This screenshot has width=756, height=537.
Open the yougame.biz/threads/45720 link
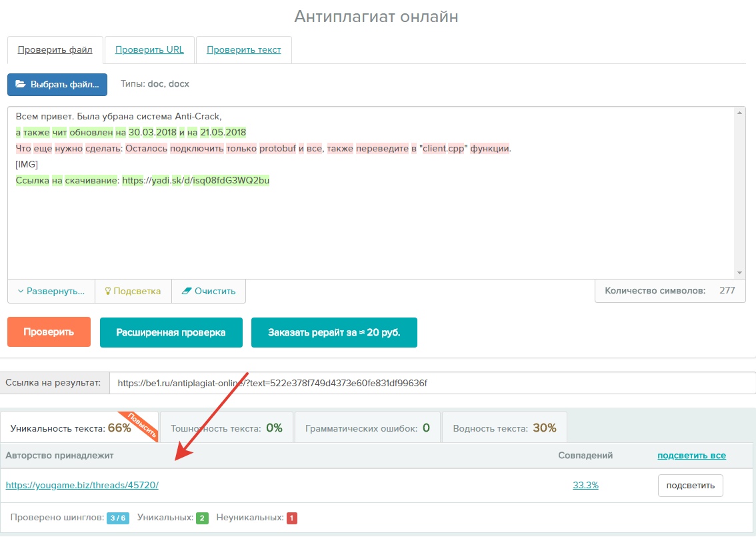[82, 486]
